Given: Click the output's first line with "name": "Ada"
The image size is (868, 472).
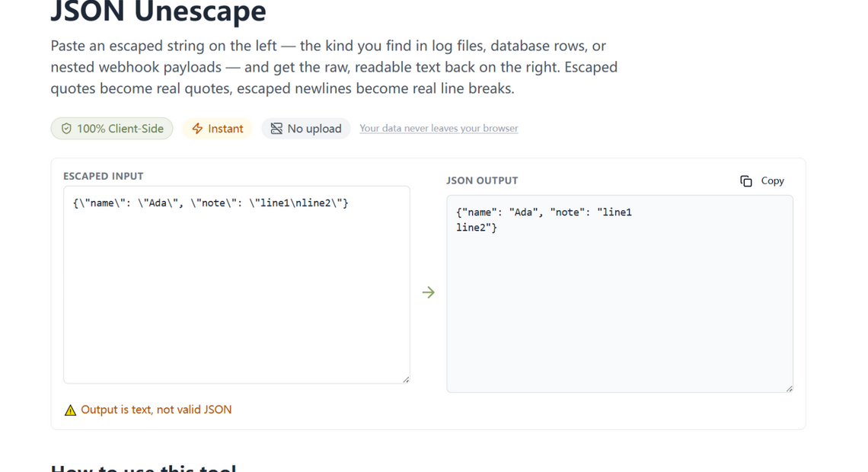Looking at the screenshot, I should (x=544, y=212).
